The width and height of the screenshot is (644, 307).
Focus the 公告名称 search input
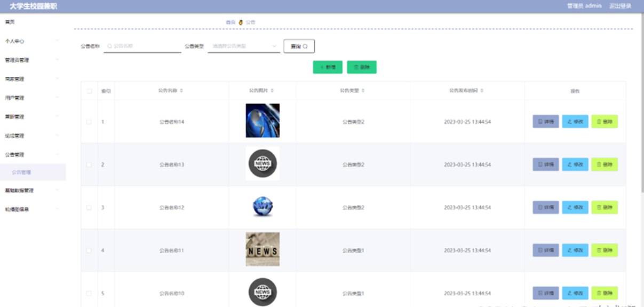[142, 46]
